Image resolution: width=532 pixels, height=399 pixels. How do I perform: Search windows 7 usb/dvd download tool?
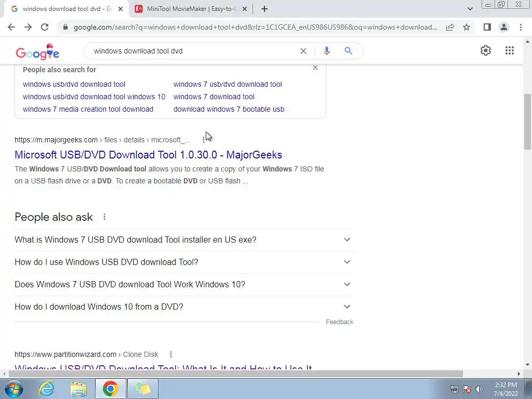tap(228, 84)
